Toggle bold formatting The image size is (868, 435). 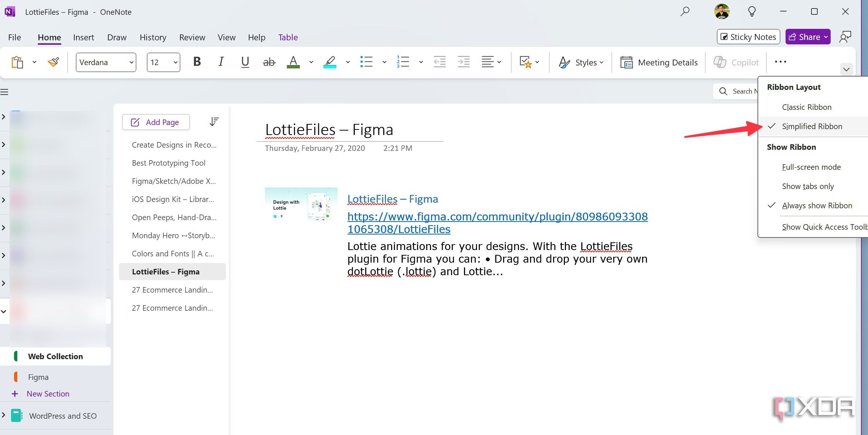tap(197, 62)
